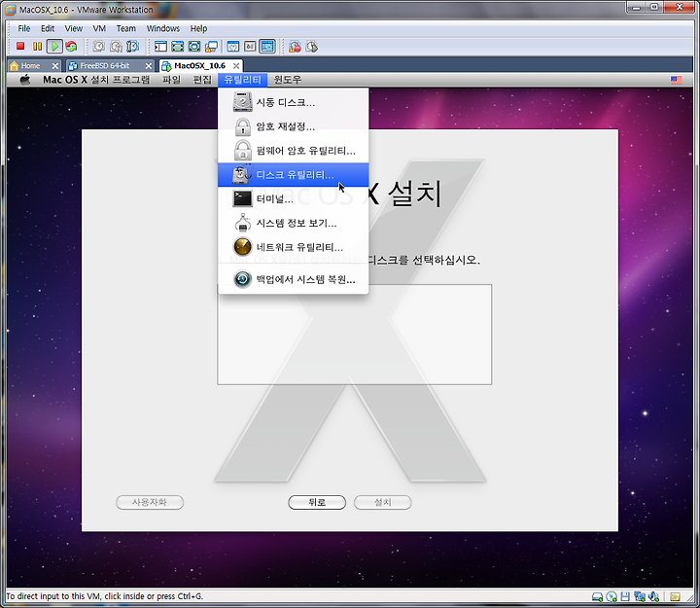This screenshot has width=700, height=608.
Task: Click the Console view toolbar icon
Action: (x=267, y=46)
